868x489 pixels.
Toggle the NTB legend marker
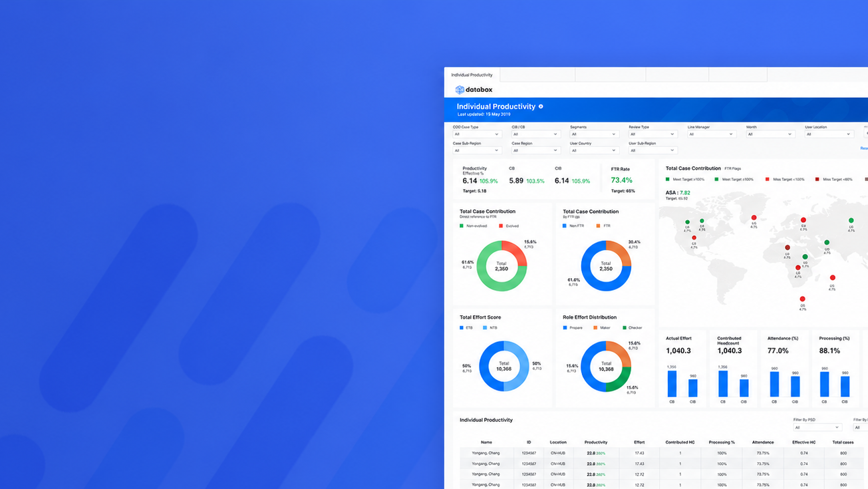tap(485, 328)
